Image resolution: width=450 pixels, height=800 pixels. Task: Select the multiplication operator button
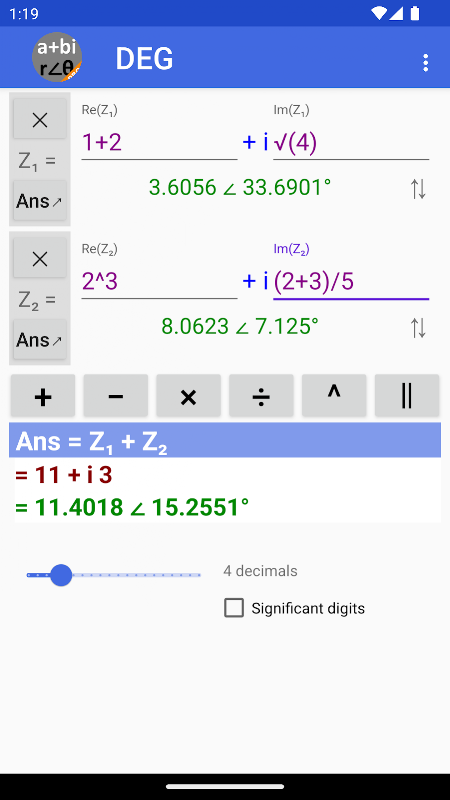click(x=188, y=396)
